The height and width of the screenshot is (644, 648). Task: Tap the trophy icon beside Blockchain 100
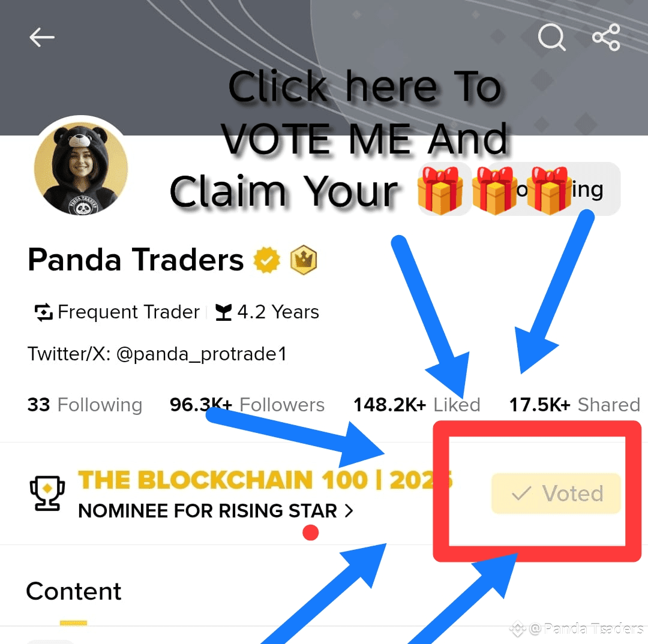point(47,493)
